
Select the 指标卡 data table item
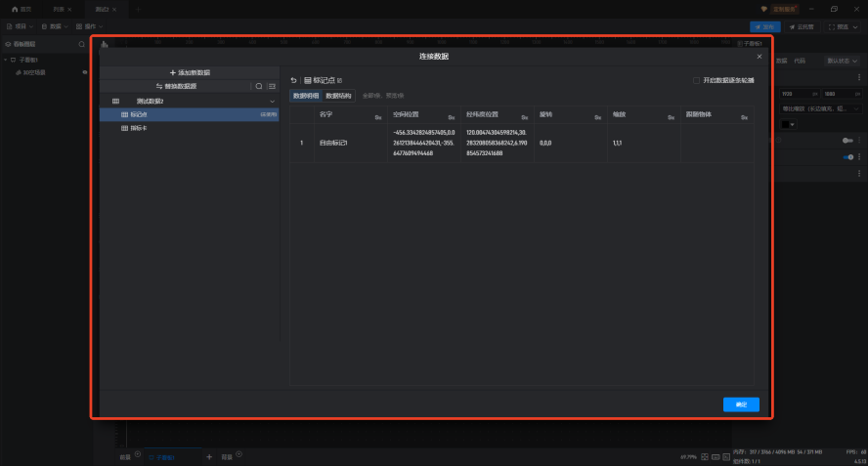138,128
